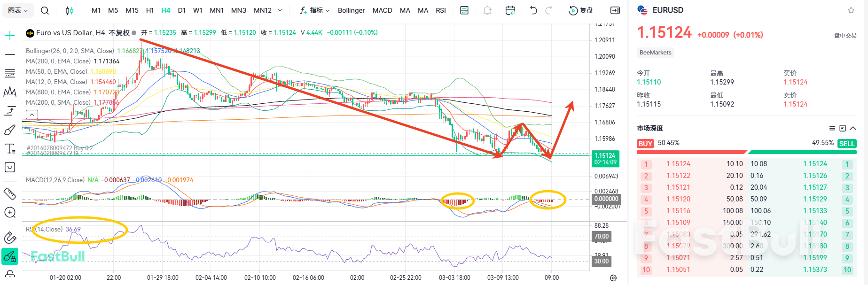868x285 pixels.
Task: Click the zoom-in magnifier tool
Action: pyautogui.click(x=10, y=213)
